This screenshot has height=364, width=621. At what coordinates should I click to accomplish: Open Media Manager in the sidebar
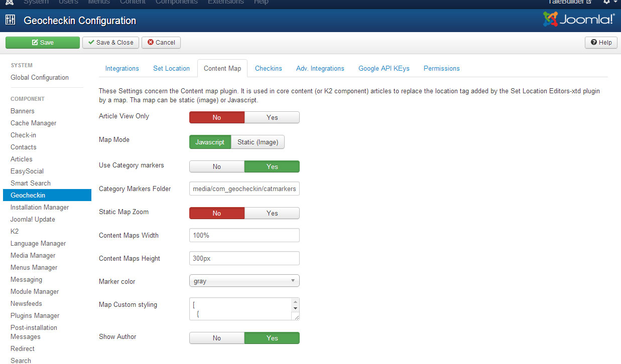33,256
